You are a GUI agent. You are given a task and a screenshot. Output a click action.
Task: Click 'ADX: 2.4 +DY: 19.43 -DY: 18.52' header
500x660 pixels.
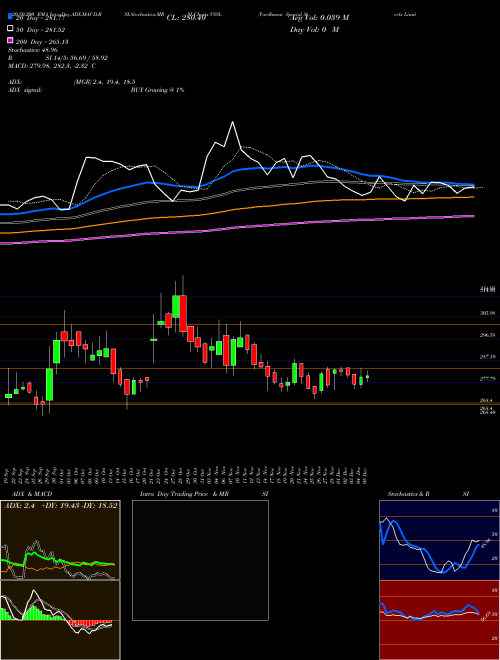[61, 505]
